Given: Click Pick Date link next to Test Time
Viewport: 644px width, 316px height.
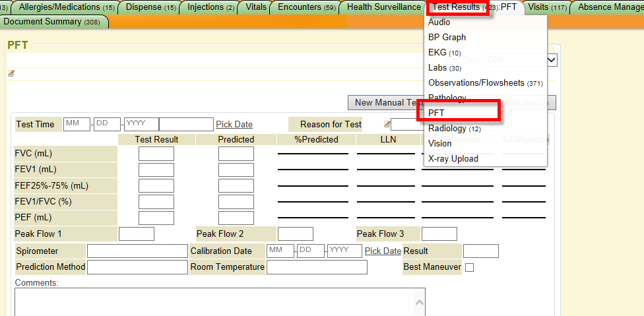Looking at the screenshot, I should point(234,124).
